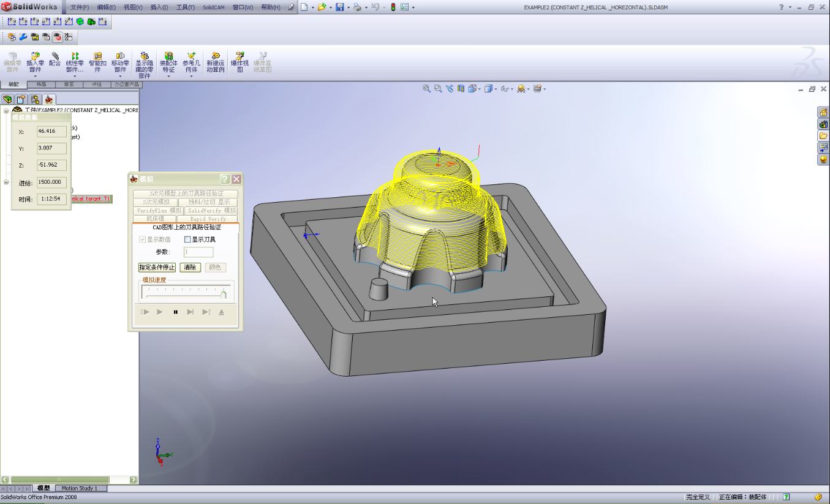This screenshot has height=504, width=830.
Task: Expand the 插入零部件 dropdown arrow
Action: (x=35, y=77)
